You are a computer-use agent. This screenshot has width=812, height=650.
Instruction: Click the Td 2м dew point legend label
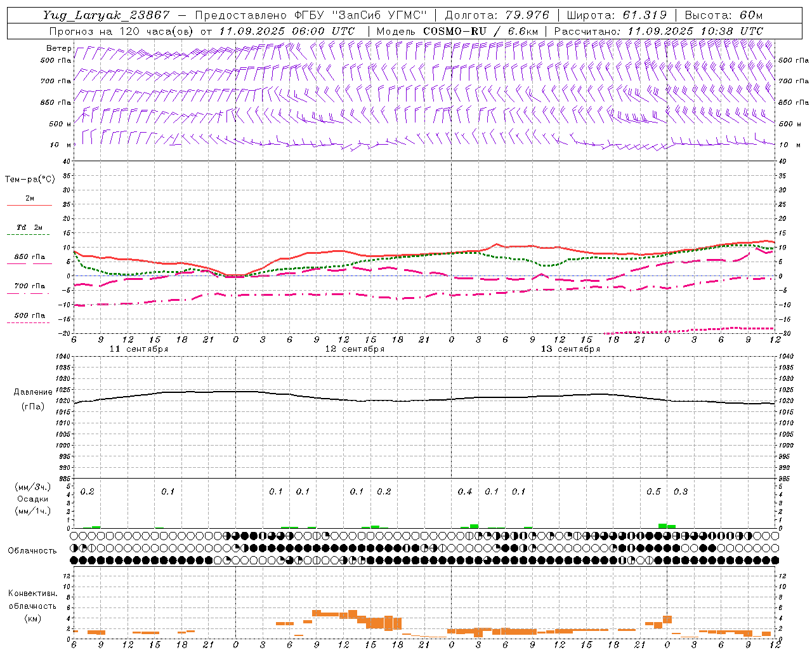tap(29, 227)
